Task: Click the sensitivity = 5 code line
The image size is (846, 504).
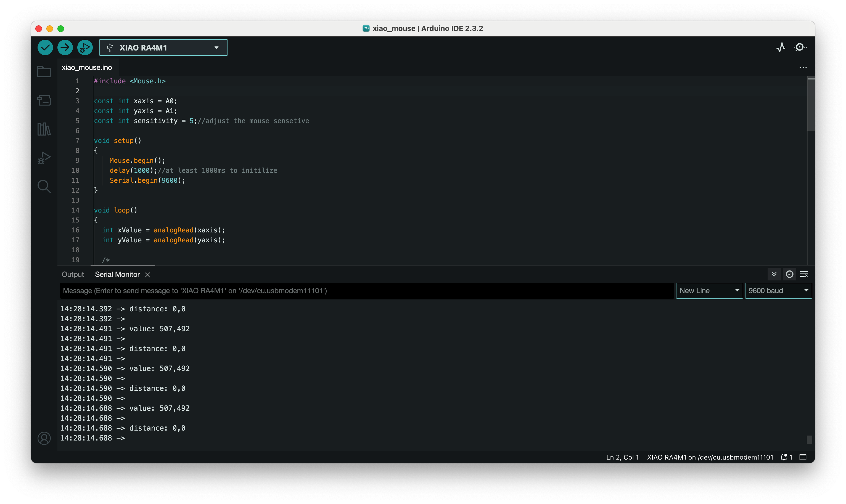Action: (x=201, y=121)
